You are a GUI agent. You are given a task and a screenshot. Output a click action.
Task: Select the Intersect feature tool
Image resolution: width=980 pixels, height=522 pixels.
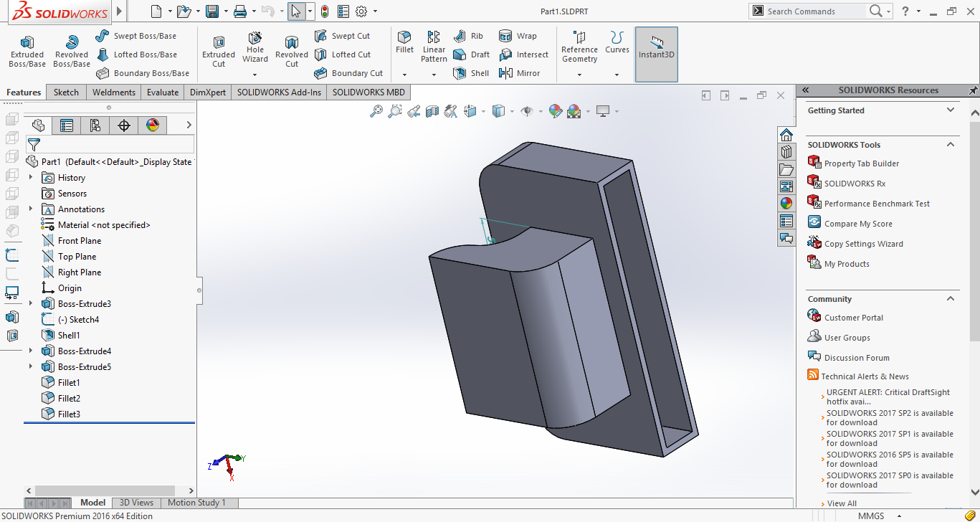click(x=523, y=54)
